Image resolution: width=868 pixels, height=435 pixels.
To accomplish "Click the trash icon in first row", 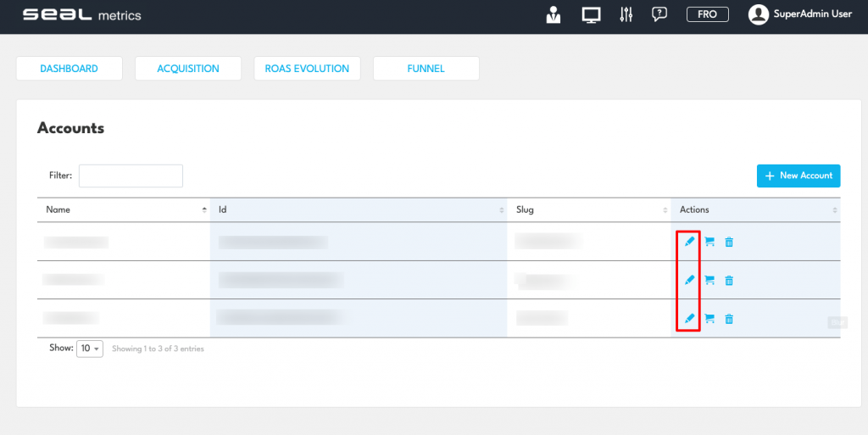I will click(x=729, y=242).
